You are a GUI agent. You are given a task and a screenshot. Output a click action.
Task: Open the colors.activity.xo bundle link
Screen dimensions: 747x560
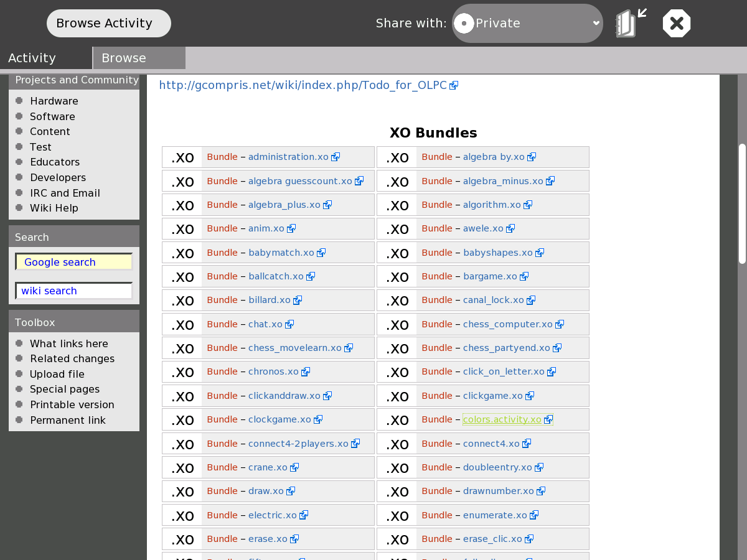click(502, 419)
